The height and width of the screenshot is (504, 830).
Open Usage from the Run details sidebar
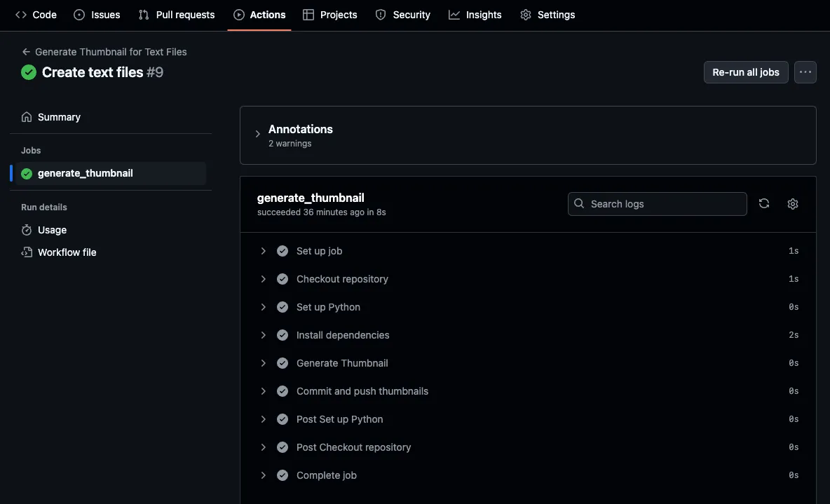51,229
